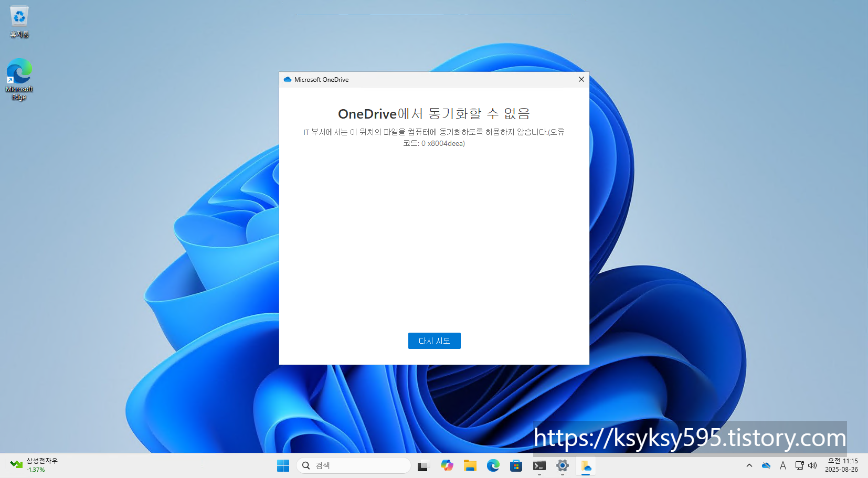Viewport: 868px width, 478px height.
Task: Open Microsoft Edge desktop shortcut
Action: [19, 79]
